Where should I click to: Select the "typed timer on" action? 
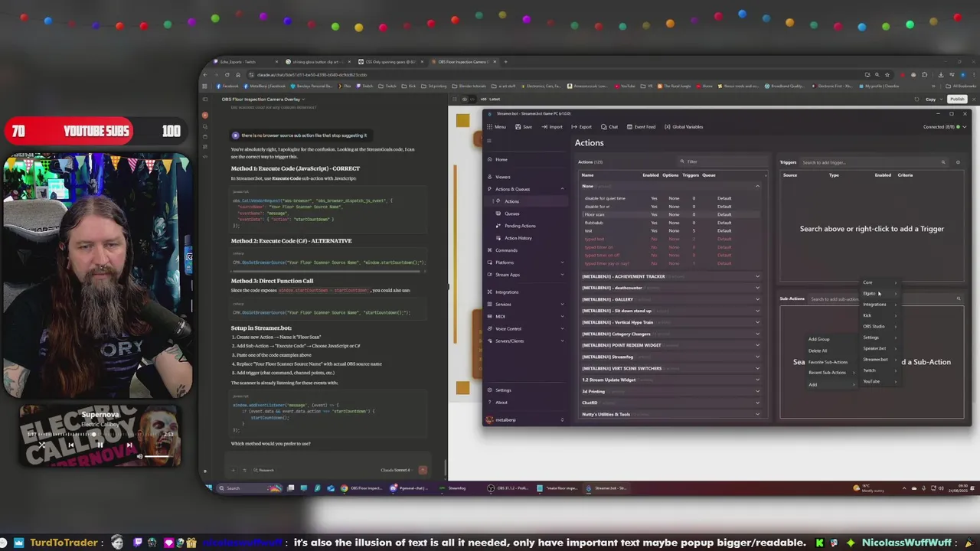(671, 247)
